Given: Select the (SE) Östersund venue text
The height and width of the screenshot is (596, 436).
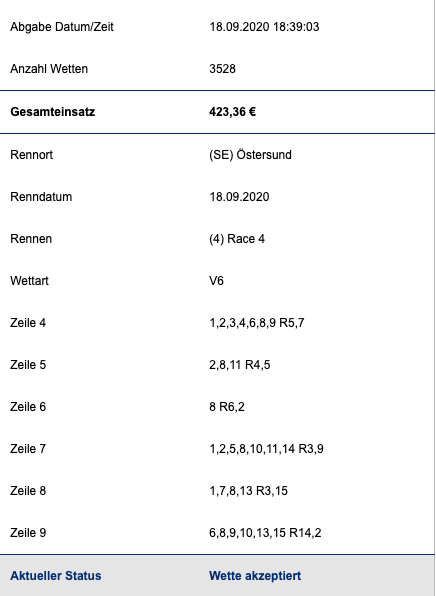Looking at the screenshot, I should (x=251, y=155).
